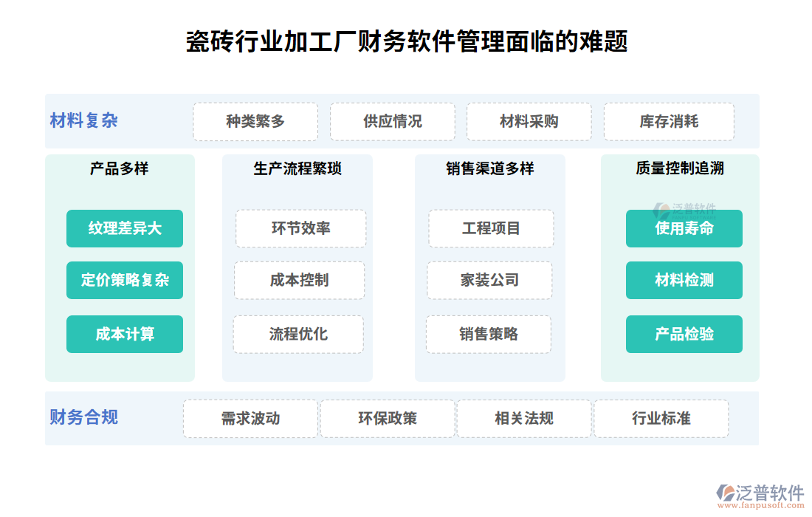Select the 材料检测 button
The height and width of the screenshot is (517, 812).
click(x=684, y=280)
